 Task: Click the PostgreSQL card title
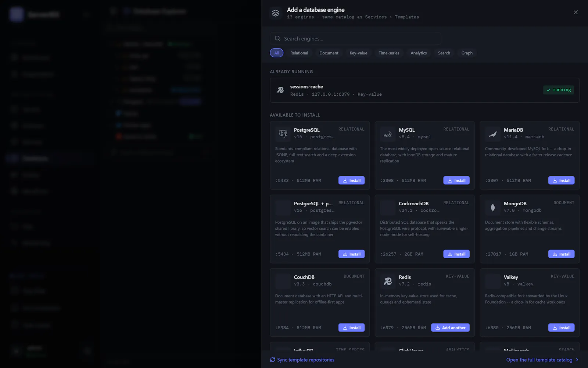(306, 130)
